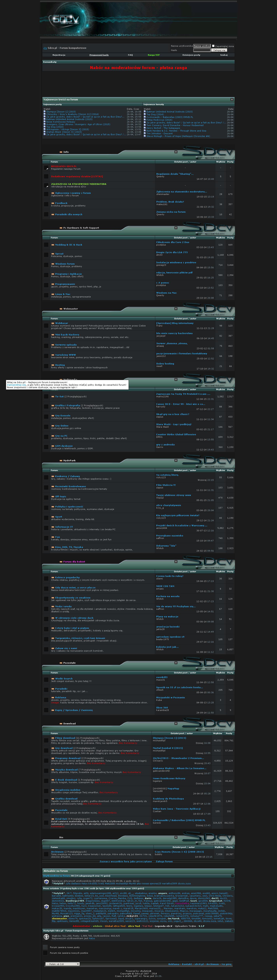This screenshot has width=277, height=980.
Task: Click document icon next to Olympus newest post
Action: click(45, 112)
